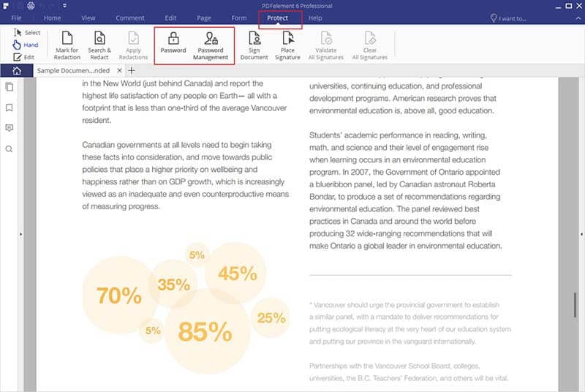This screenshot has height=392, width=585.
Task: Select the Mark for Redaction tool
Action: click(x=67, y=46)
